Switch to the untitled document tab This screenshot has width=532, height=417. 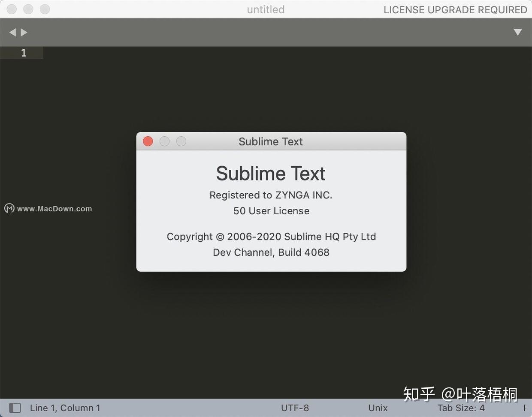pos(266,9)
